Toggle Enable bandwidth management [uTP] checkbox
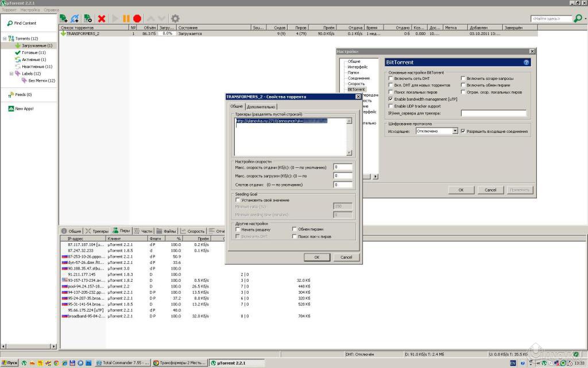The height and width of the screenshot is (368, 588). [x=391, y=99]
